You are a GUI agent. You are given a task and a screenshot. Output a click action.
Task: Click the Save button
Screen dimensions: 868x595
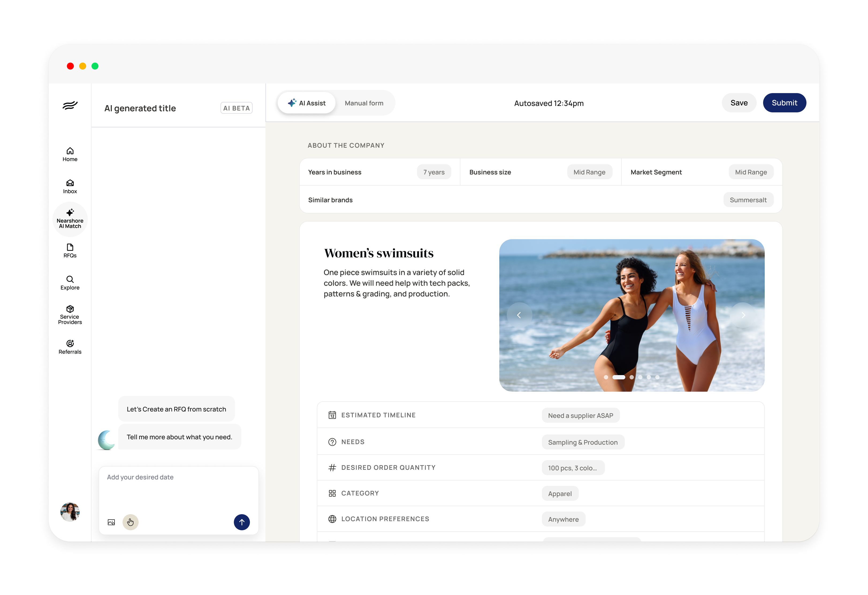[738, 103]
